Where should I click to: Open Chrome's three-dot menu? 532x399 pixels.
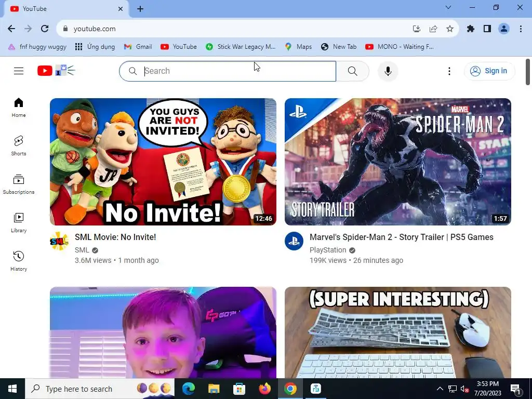521,29
